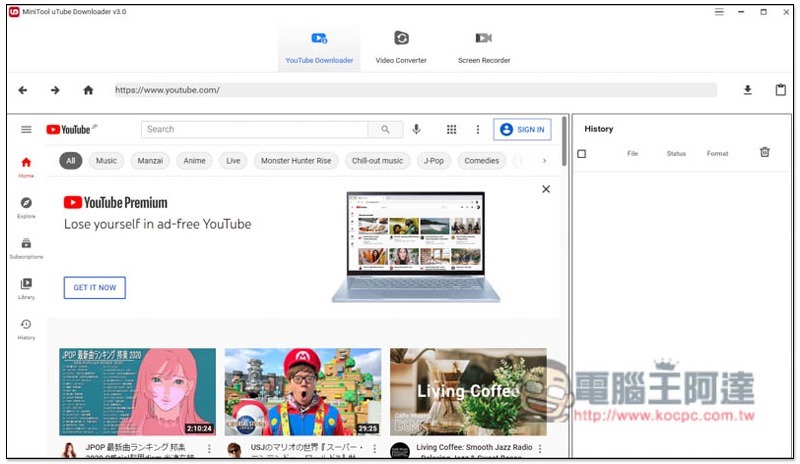Select the Monster Hunter Rise chip
Screen dimensions: 800x464
(x=296, y=161)
